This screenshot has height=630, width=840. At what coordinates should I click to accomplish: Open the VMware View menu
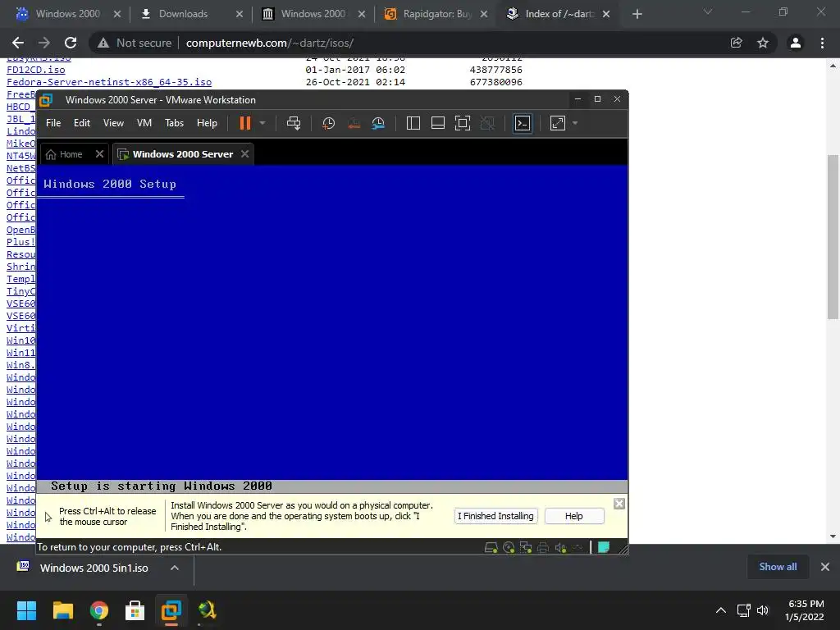pyautogui.click(x=113, y=123)
